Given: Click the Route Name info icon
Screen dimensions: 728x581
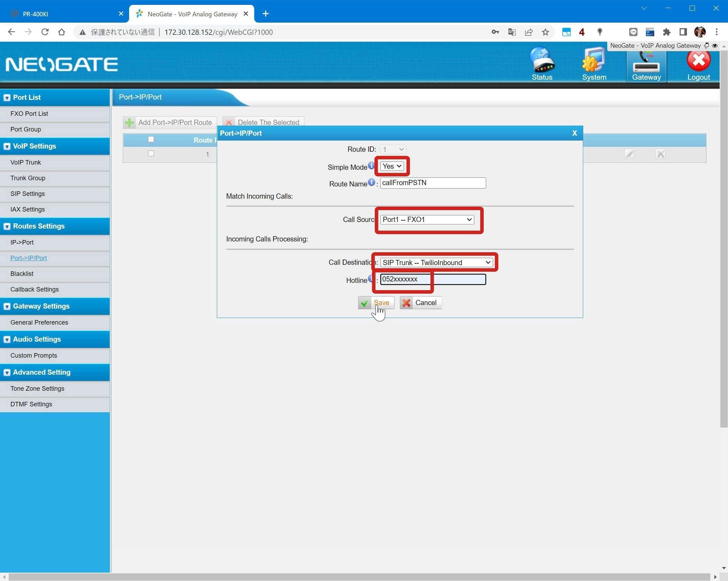Looking at the screenshot, I should click(371, 182).
